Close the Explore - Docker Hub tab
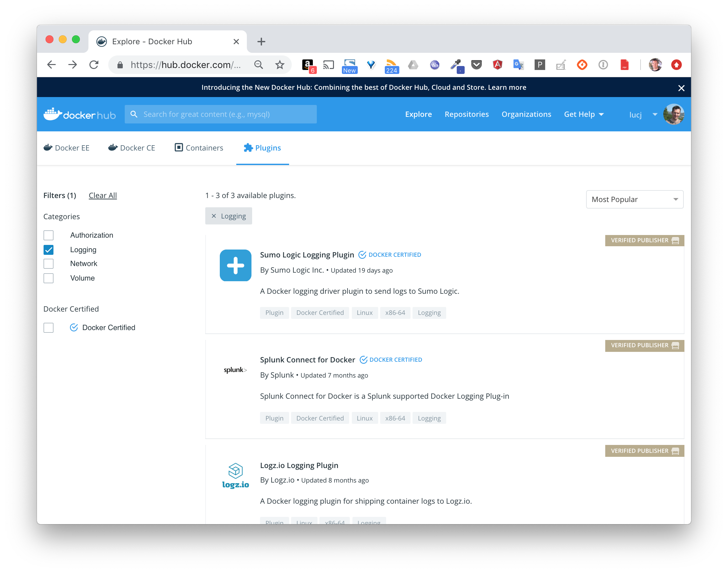The height and width of the screenshot is (573, 728). point(236,42)
